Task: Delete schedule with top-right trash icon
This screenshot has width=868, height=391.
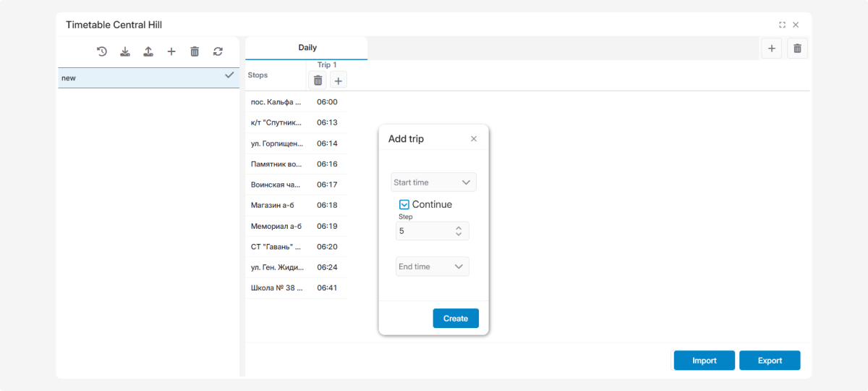Action: tap(797, 49)
